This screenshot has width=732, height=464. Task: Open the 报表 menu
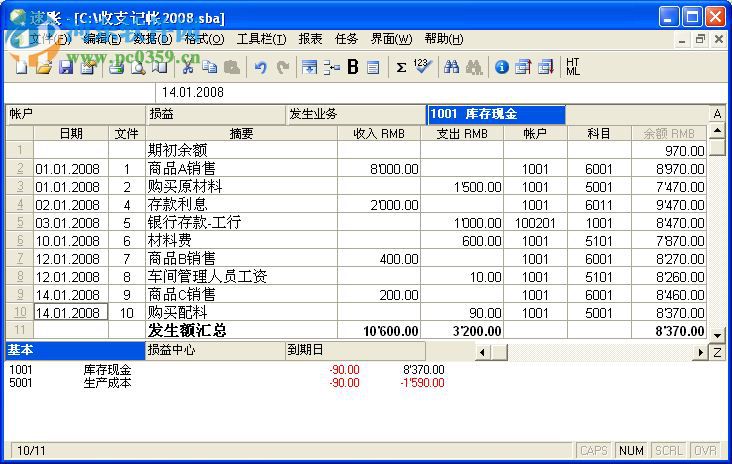point(310,39)
